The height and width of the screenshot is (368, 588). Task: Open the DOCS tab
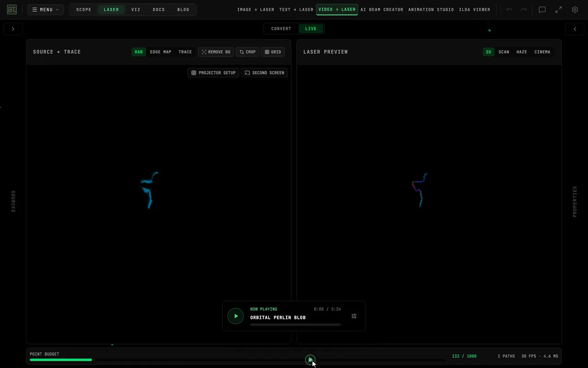(159, 10)
